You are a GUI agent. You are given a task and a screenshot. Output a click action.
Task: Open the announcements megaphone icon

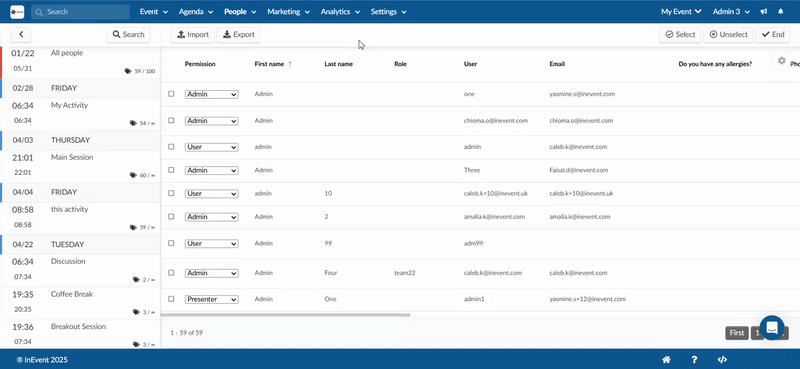[764, 12]
